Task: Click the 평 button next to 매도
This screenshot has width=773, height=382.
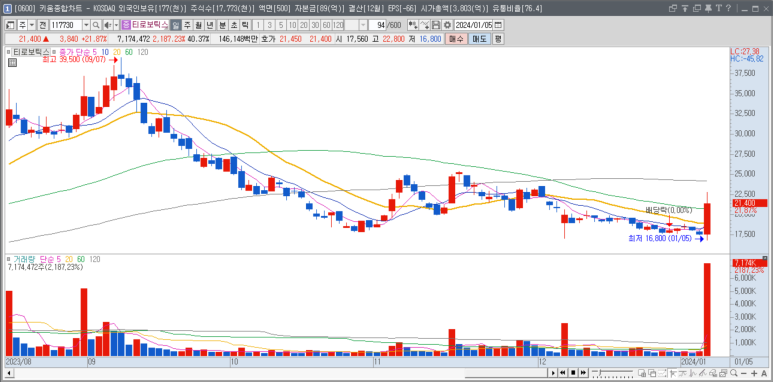Action: point(498,39)
